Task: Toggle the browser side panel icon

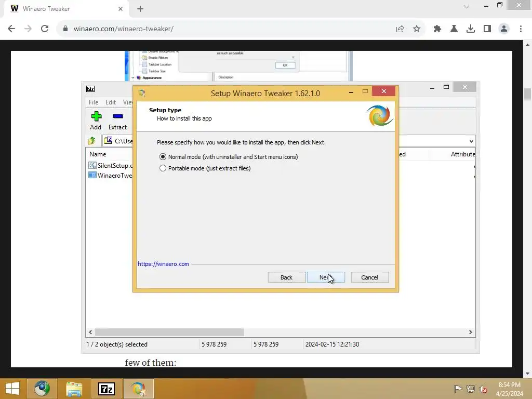Action: [x=487, y=29]
